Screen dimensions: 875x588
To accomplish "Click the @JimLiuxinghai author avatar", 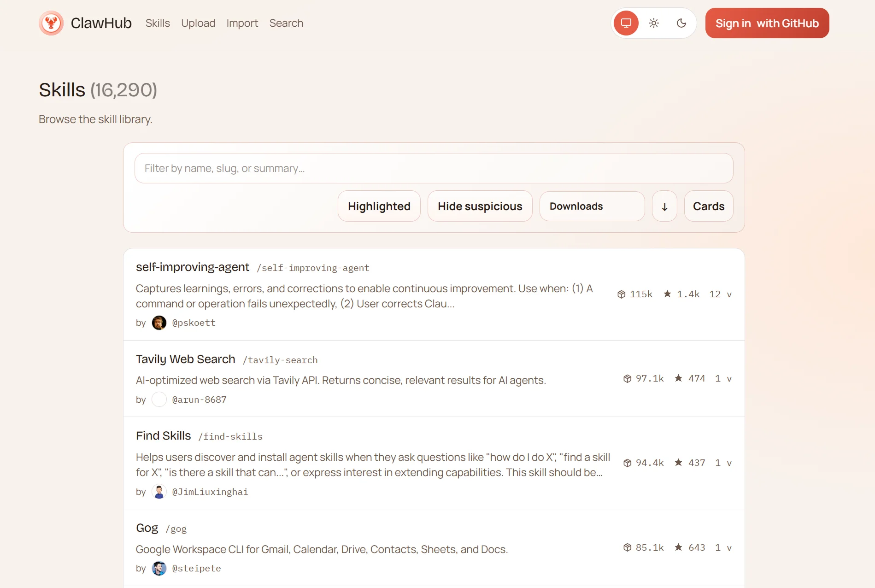I will (x=159, y=492).
